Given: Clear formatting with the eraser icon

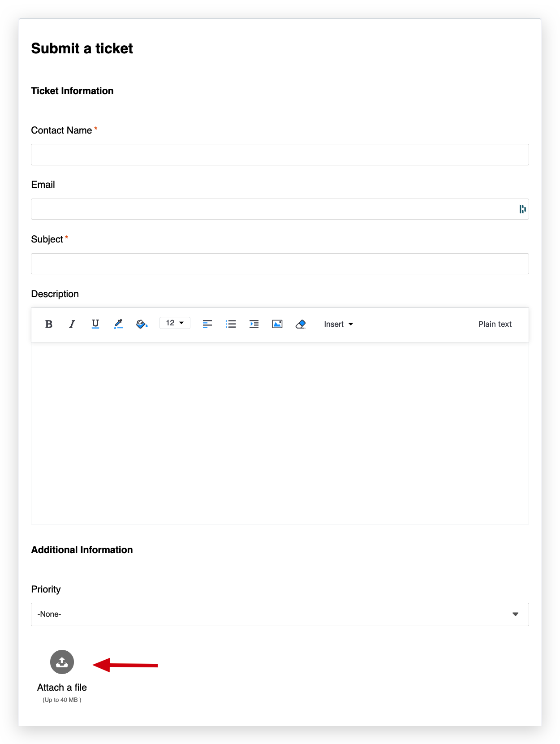Looking at the screenshot, I should (x=301, y=324).
